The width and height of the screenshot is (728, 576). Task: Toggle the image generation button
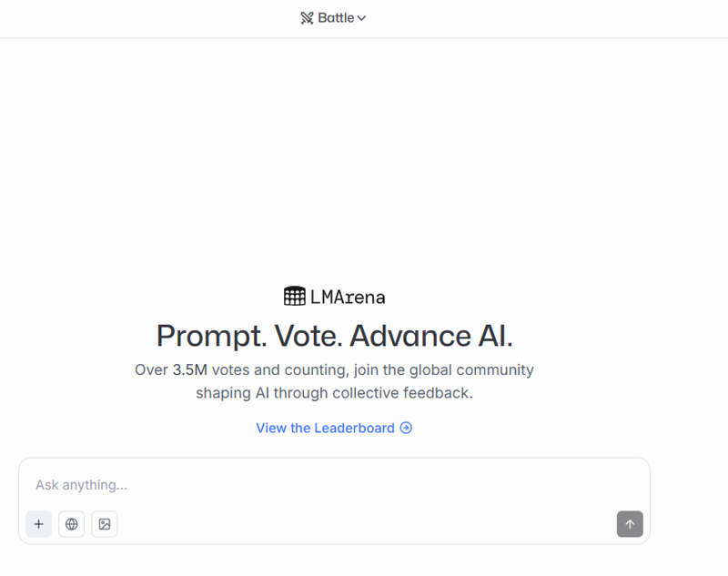pos(105,524)
